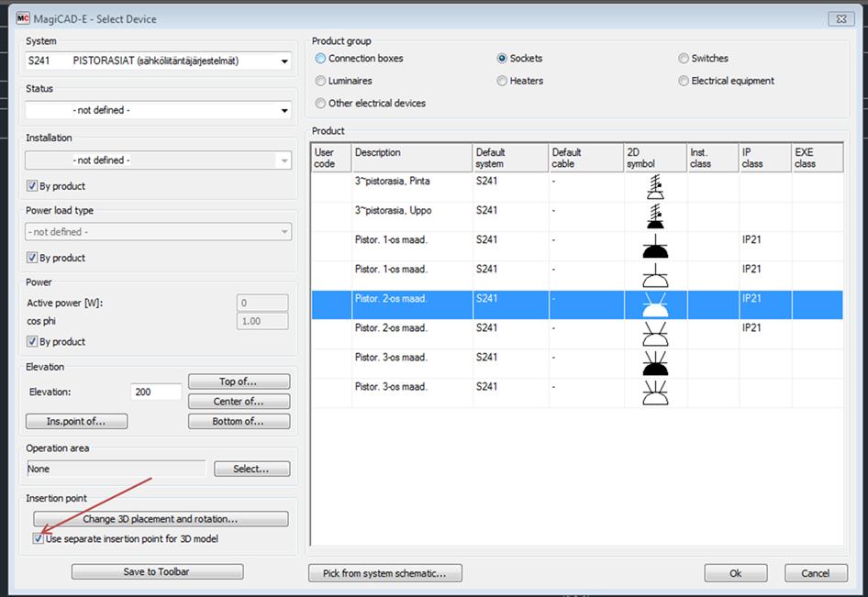Click the Operation area None field

coord(117,469)
